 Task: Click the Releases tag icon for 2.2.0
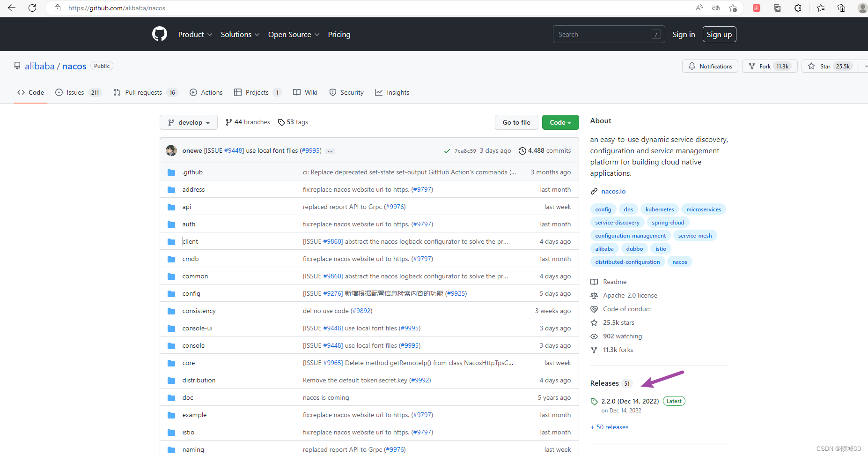pyautogui.click(x=594, y=402)
